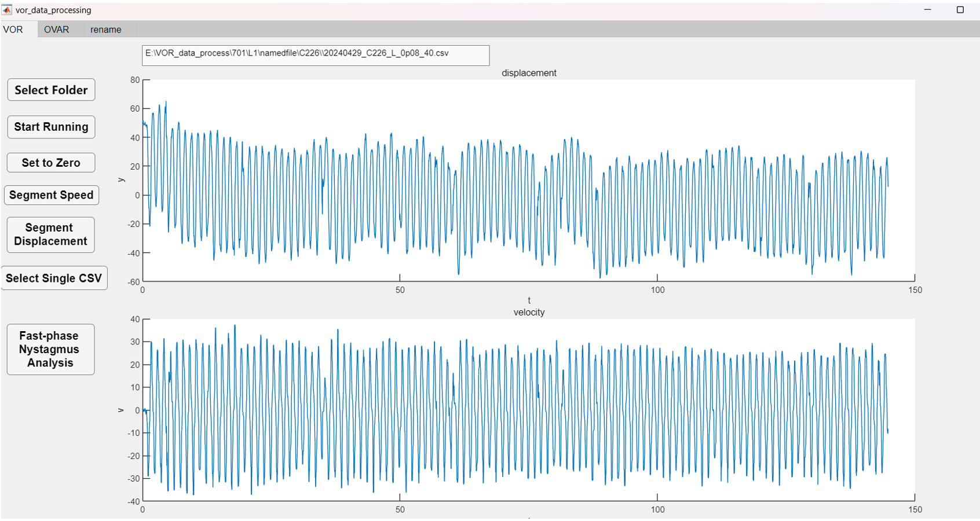This screenshot has width=980, height=521.
Task: Run Fast-phase Nystagmus Analysis
Action: click(50, 349)
